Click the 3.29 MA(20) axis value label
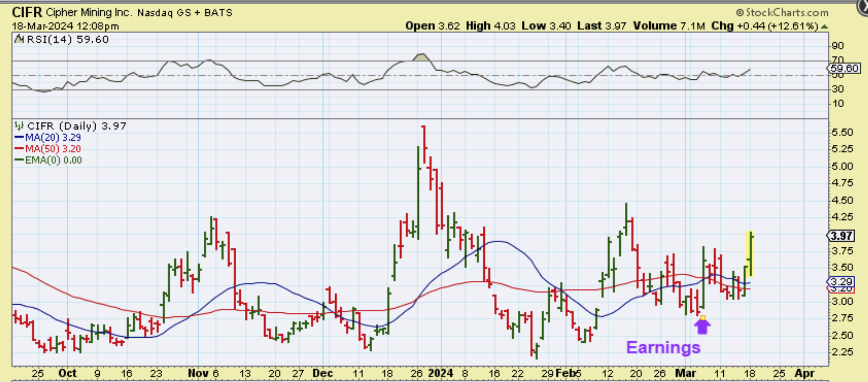Image resolution: width=868 pixels, height=382 pixels. point(841,281)
